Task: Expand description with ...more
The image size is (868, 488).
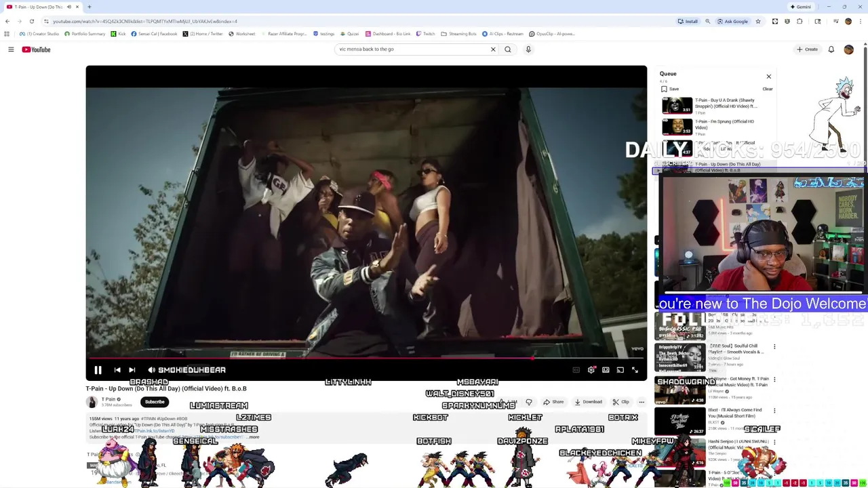Action: (x=254, y=437)
